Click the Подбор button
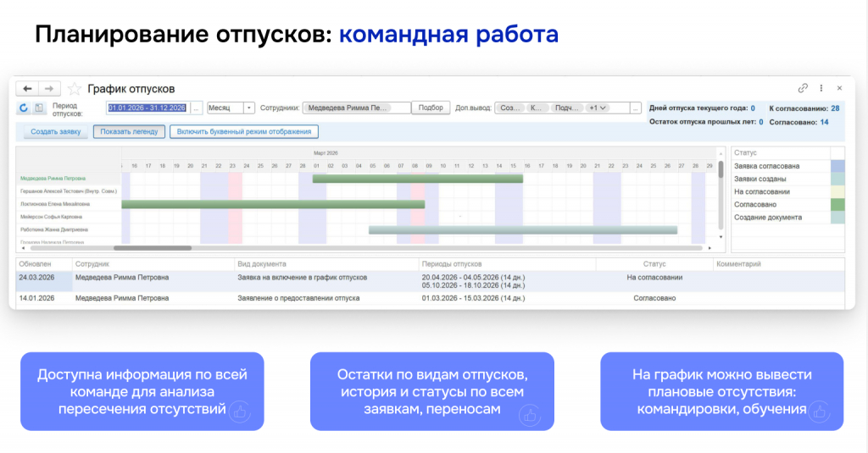868x453 pixels. pyautogui.click(x=431, y=108)
